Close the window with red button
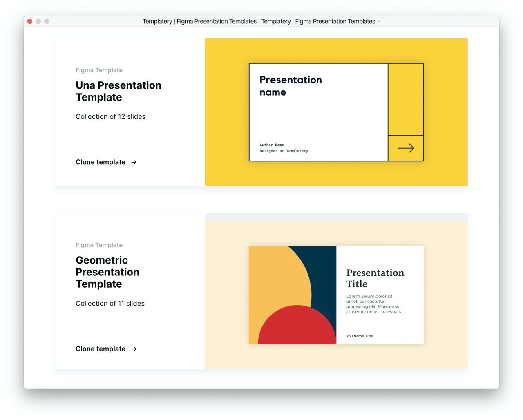This screenshot has height=420, width=523. pos(30,21)
